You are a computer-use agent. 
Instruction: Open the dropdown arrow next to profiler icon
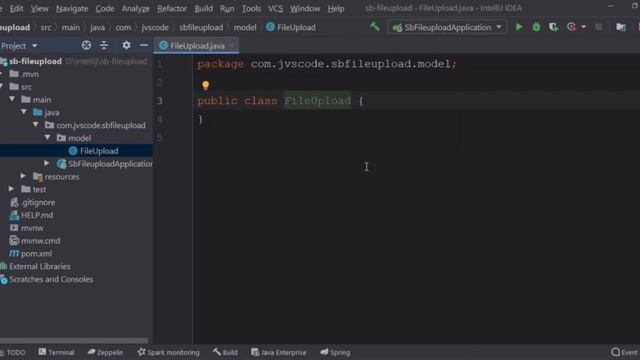584,27
